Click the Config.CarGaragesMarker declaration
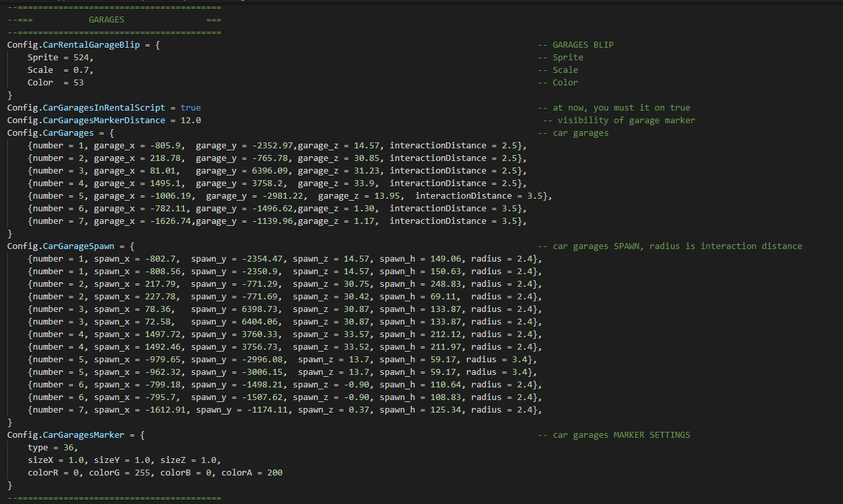The image size is (843, 504). click(x=76, y=434)
